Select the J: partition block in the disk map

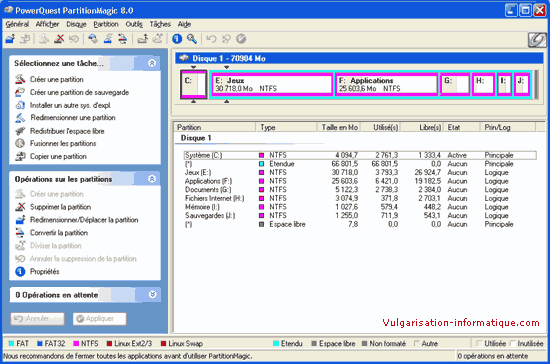coord(522,84)
